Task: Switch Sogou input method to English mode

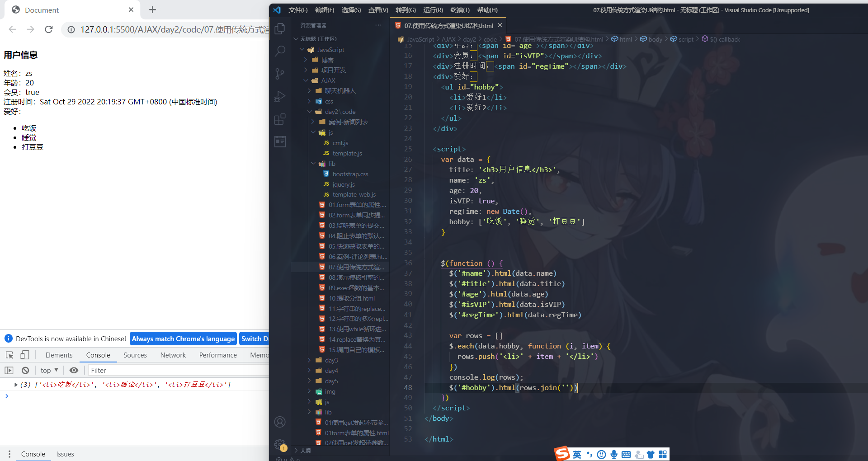Action: pos(577,454)
